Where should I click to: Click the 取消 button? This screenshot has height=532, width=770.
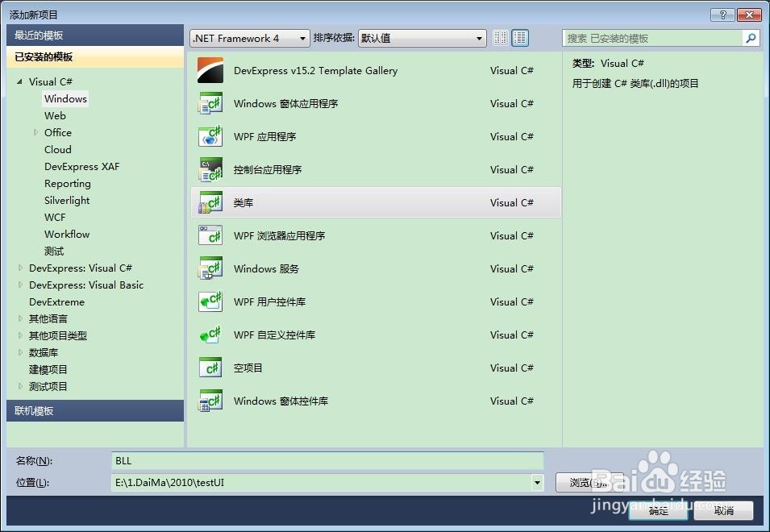pyautogui.click(x=724, y=510)
